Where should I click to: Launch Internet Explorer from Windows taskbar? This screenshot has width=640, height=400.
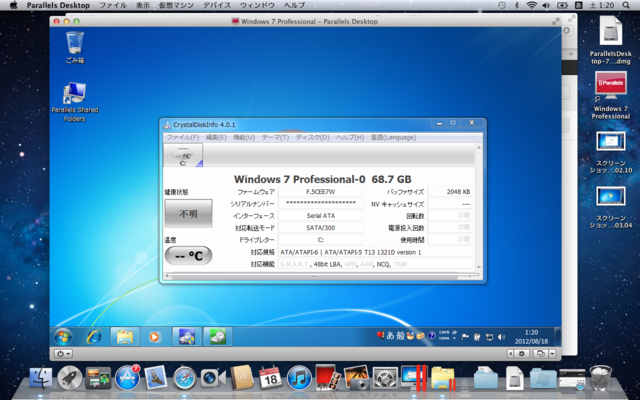point(94,337)
